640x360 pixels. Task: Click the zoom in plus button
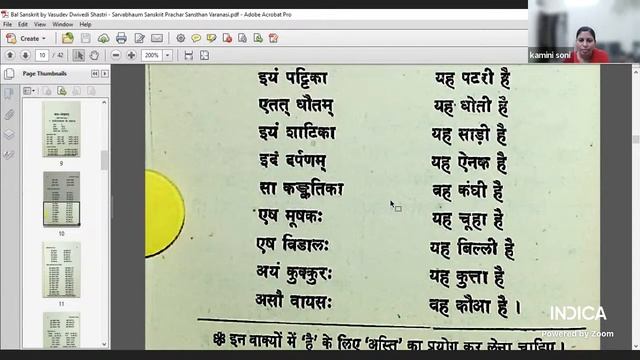coord(131,55)
